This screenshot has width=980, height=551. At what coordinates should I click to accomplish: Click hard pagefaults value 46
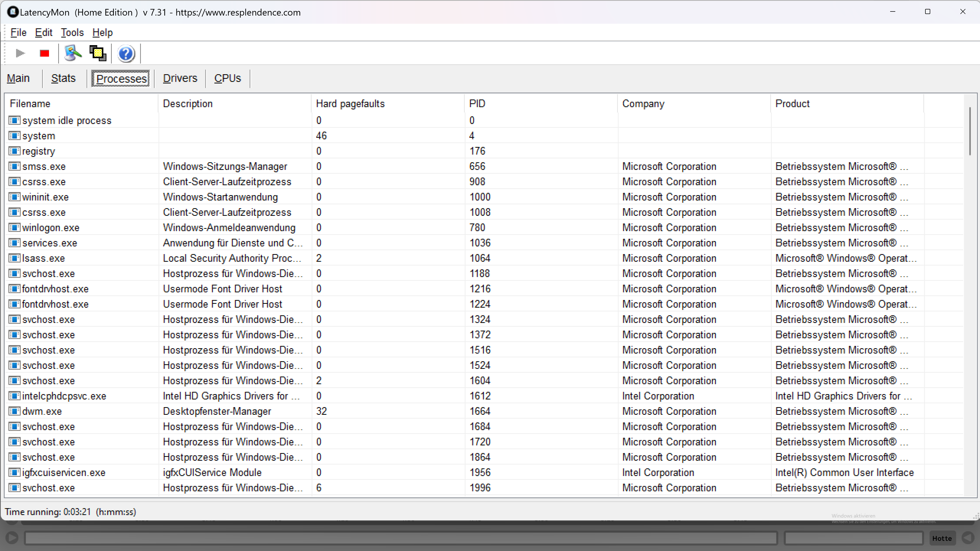click(x=322, y=136)
